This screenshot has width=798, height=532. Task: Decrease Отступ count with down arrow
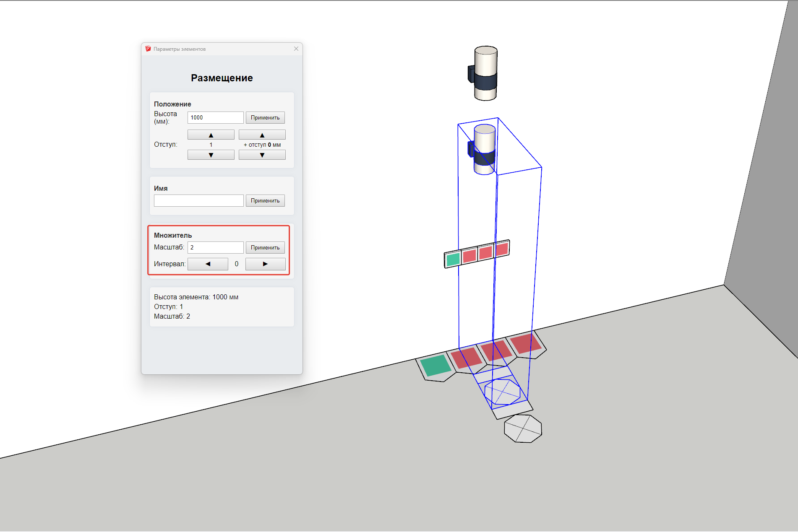[x=211, y=155]
